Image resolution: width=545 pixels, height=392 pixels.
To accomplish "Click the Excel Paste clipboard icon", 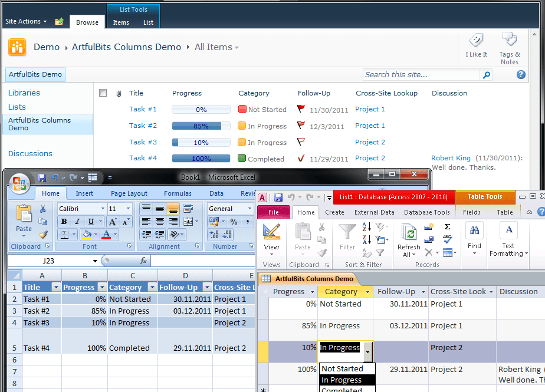I will [x=24, y=213].
